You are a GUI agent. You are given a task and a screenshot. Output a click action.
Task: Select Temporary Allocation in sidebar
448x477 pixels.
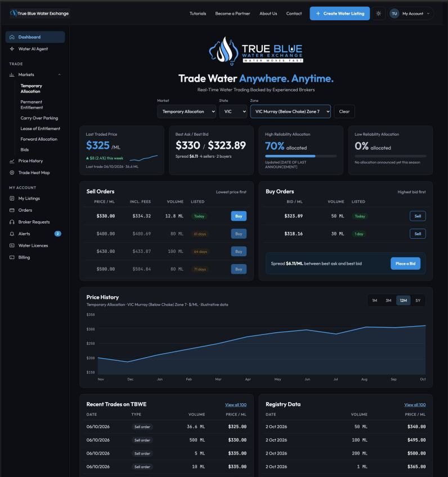32,88
